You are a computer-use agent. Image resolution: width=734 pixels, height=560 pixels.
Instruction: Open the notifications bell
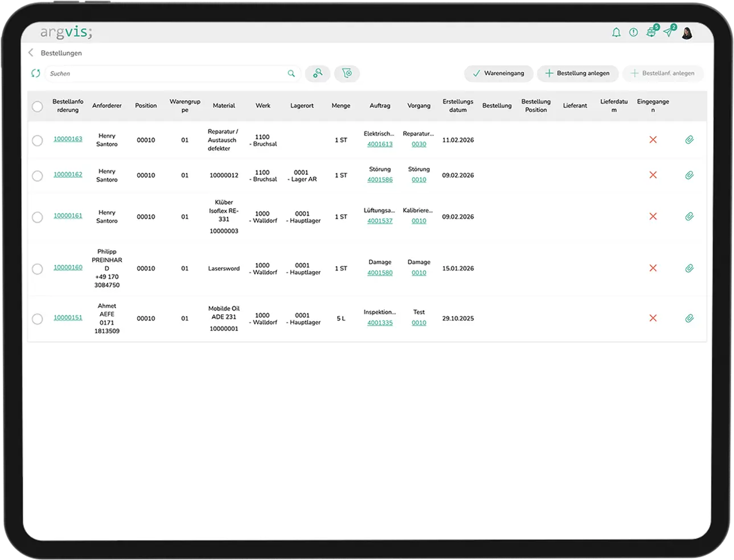pos(616,32)
